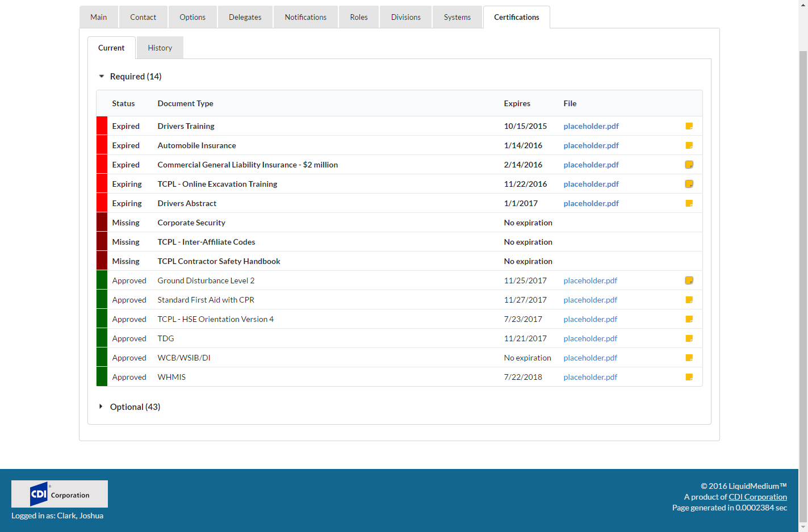The width and height of the screenshot is (808, 532).
Task: Click the red status swatch for Drivers Training
Action: coord(102,126)
